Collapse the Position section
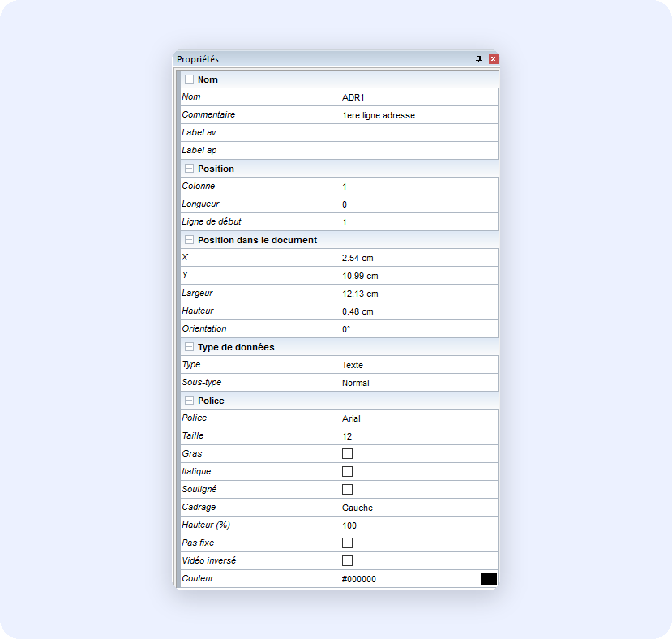This screenshot has width=672, height=639. tap(189, 169)
